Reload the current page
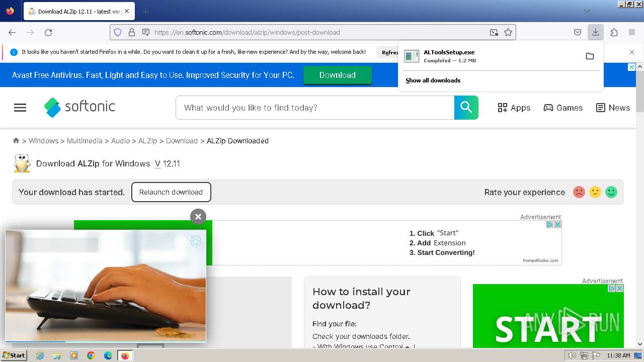Image resolution: width=644 pixels, height=362 pixels. pyautogui.click(x=48, y=32)
